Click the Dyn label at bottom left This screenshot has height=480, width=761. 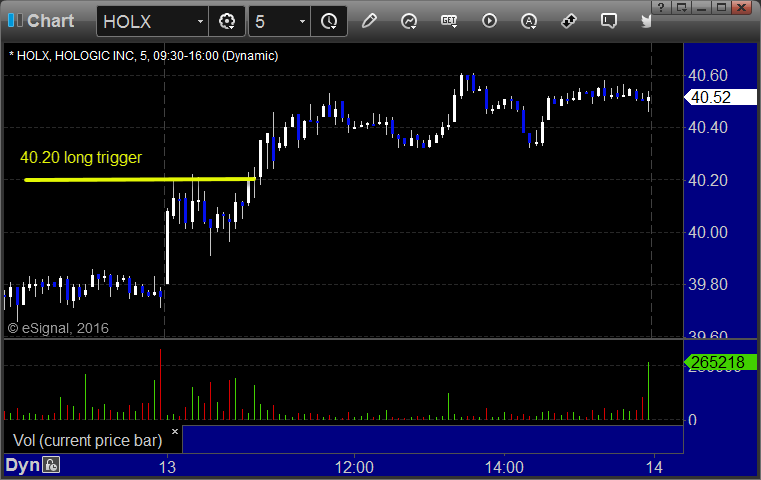(x=22, y=465)
